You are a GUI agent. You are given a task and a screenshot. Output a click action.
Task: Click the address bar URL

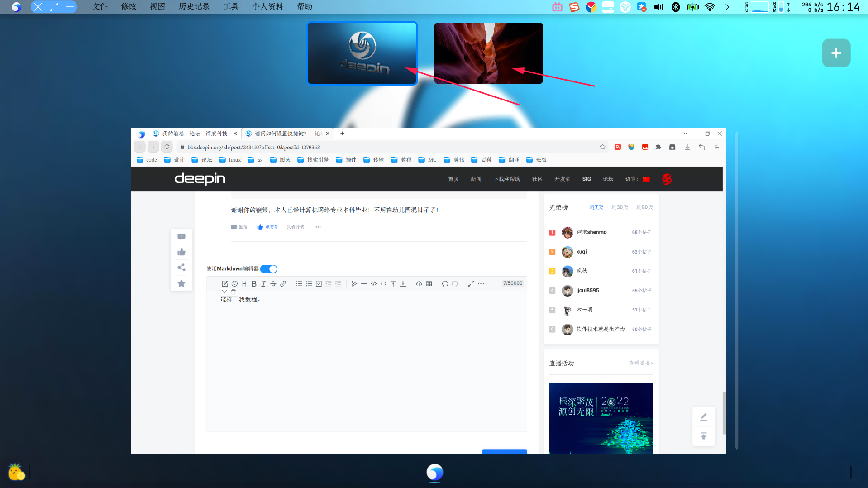(253, 147)
